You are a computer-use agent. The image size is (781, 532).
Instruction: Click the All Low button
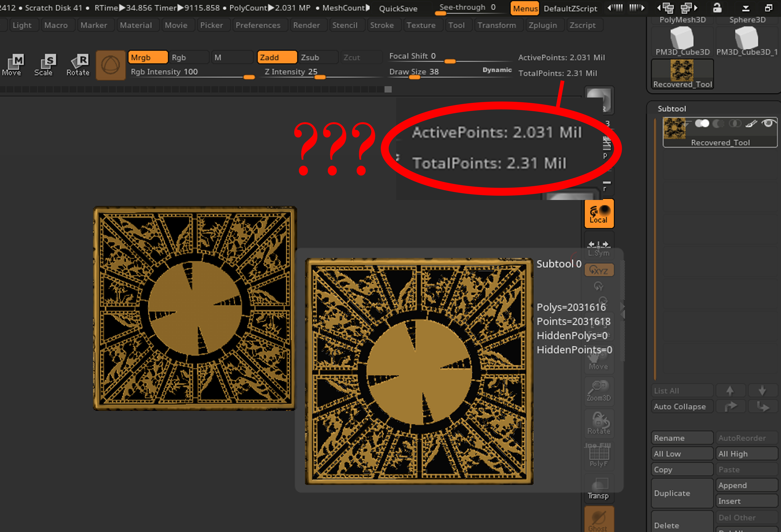click(x=682, y=454)
